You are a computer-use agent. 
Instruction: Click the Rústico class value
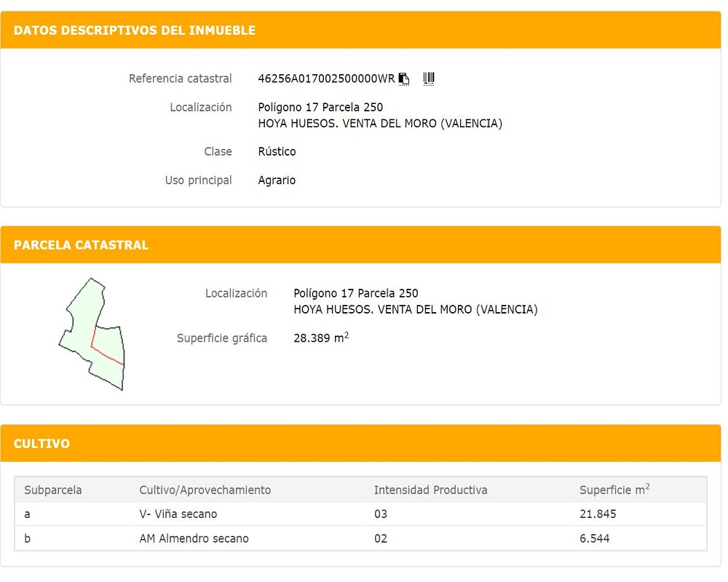[277, 152]
